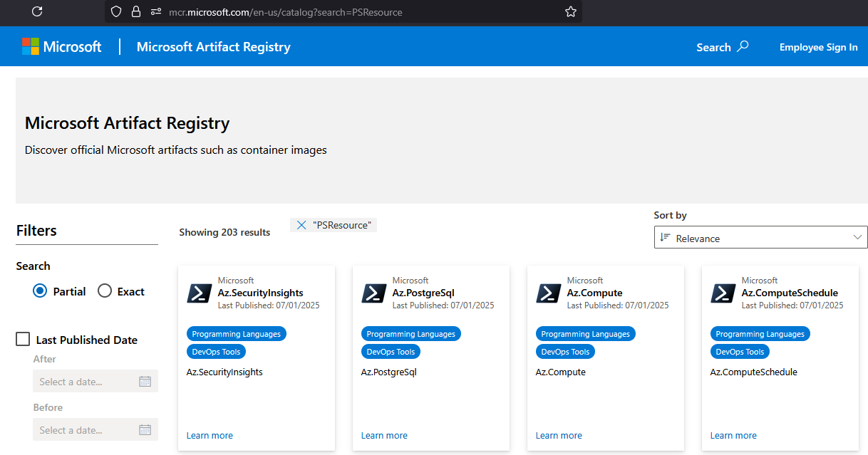Open Learn more for Az.Compute
868x455 pixels.
point(559,435)
